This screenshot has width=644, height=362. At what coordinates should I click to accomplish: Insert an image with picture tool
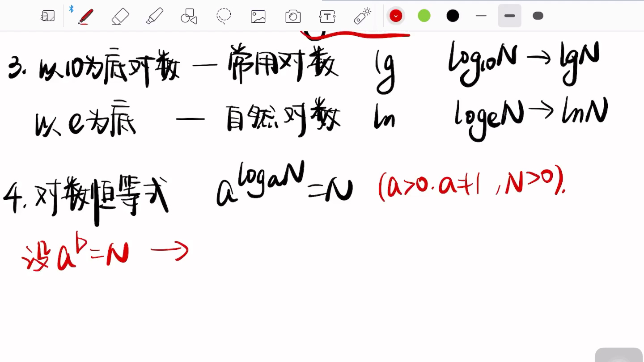click(x=258, y=17)
